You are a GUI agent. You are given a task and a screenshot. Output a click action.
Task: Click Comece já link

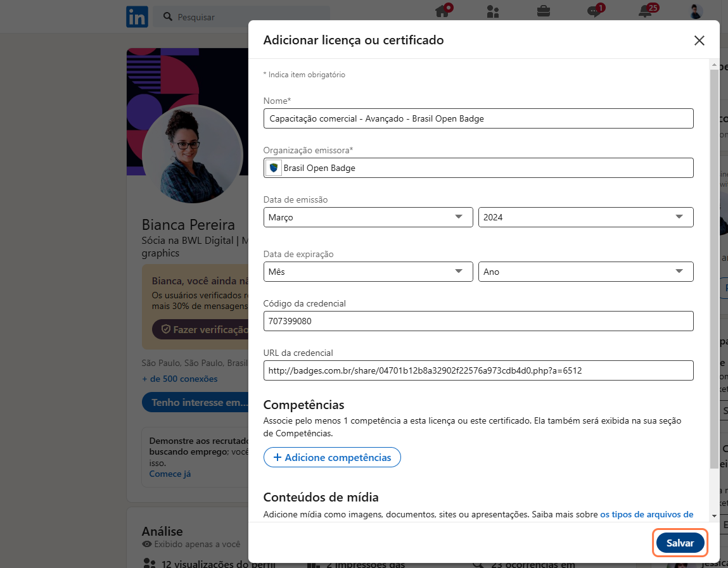coord(170,474)
